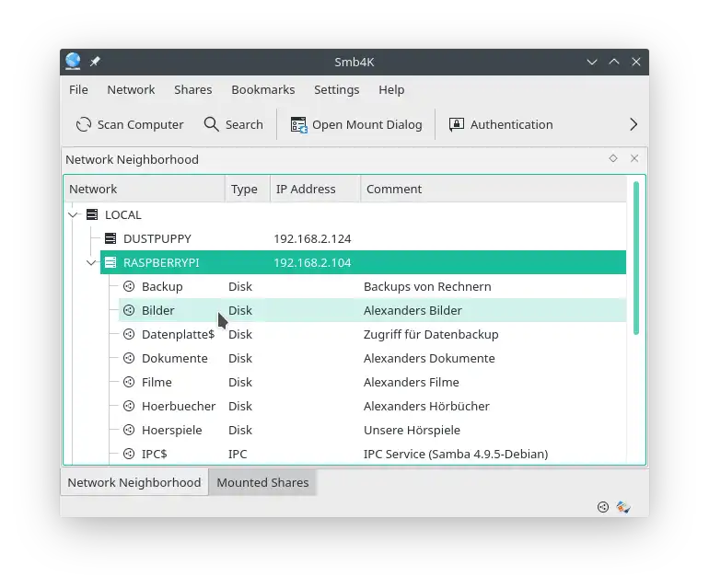Click the DUSTPUPPY host icon
This screenshot has width=709, height=588.
[110, 238]
